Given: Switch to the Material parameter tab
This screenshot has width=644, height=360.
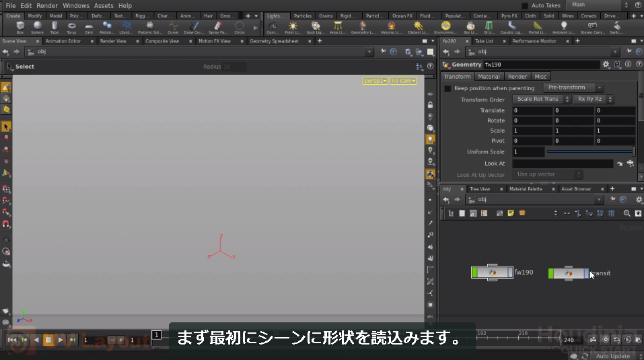Looking at the screenshot, I should (x=489, y=77).
